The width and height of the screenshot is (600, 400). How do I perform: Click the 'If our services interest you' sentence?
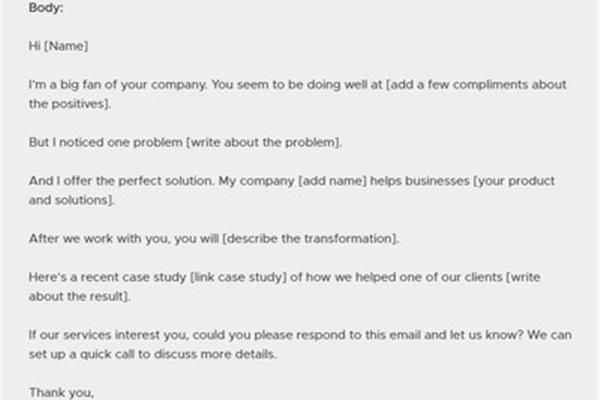point(109,335)
